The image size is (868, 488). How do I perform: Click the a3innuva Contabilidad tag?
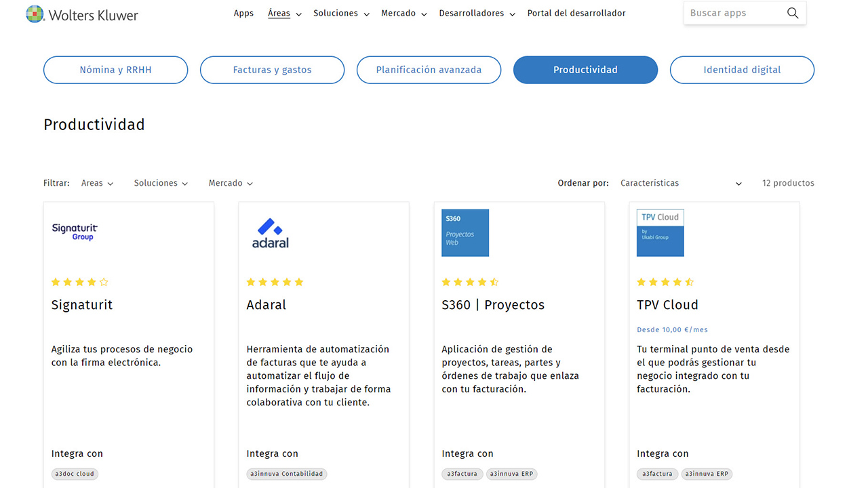click(x=286, y=474)
